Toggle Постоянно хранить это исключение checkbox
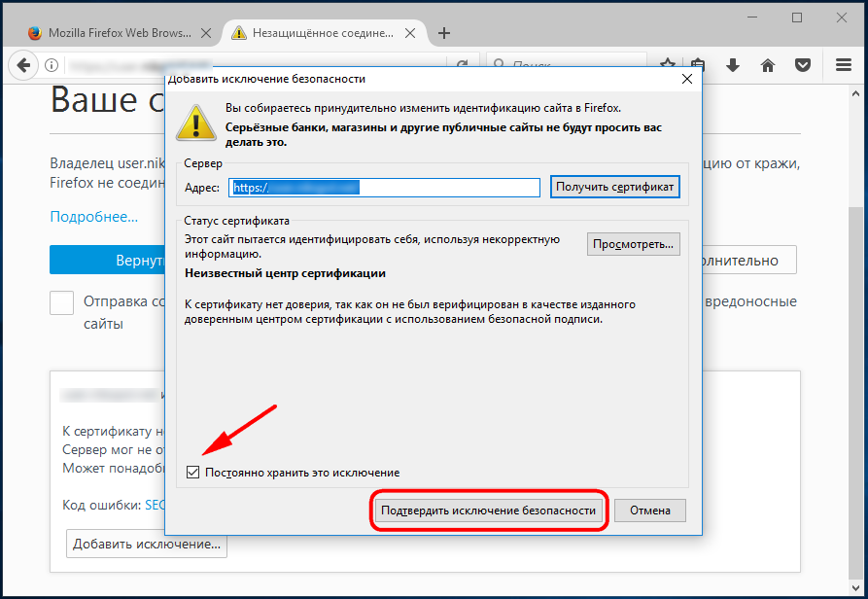 pos(192,473)
